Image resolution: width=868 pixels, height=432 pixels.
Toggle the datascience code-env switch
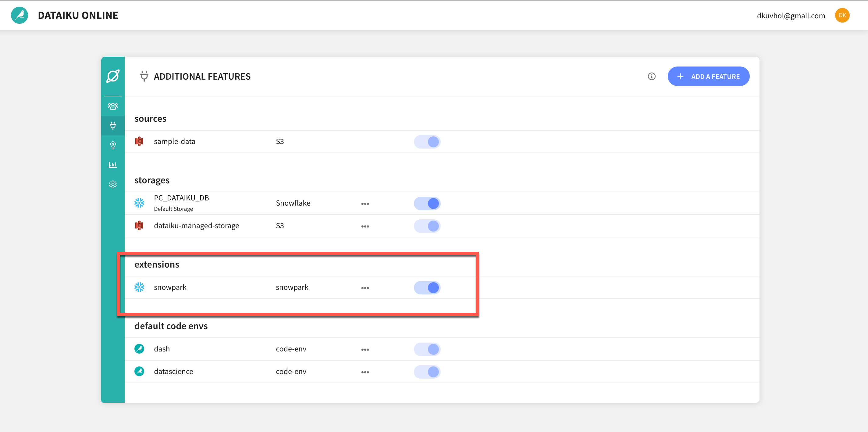pyautogui.click(x=427, y=372)
